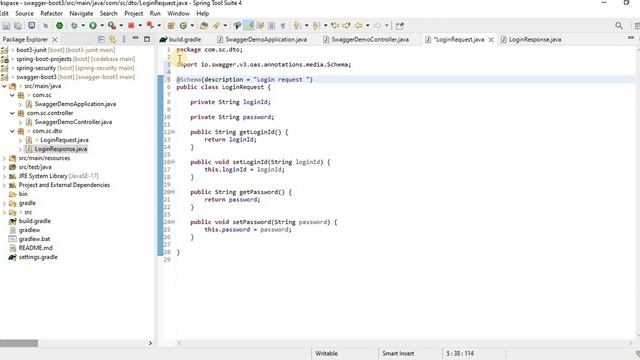Viewport: 640px width, 360px height.
Task: Close the LoginRequest.java tab
Action: coord(491,40)
